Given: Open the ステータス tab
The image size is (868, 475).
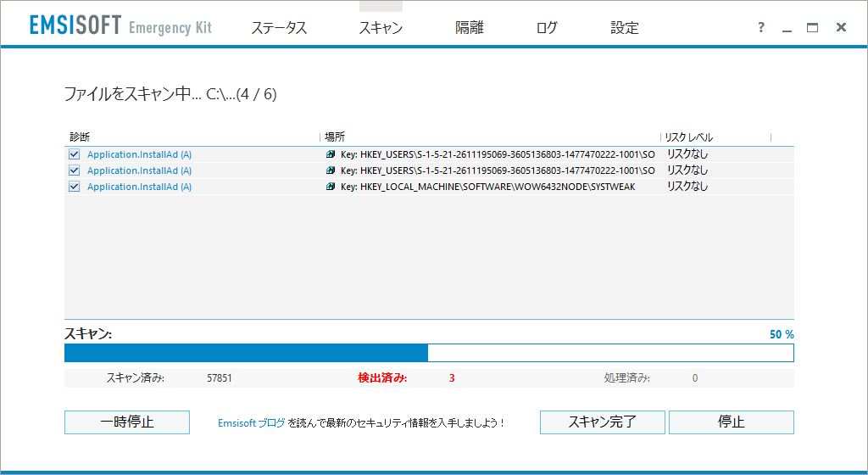Looking at the screenshot, I should [279, 28].
